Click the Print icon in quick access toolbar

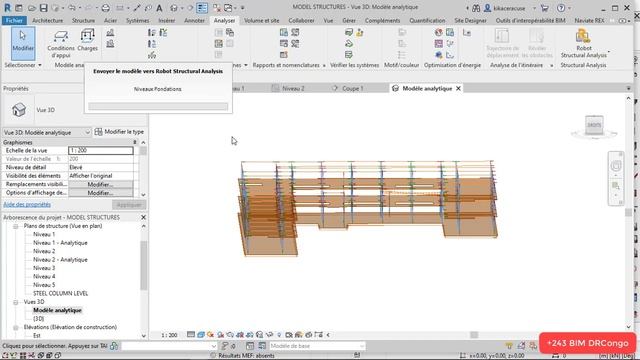(105, 8)
